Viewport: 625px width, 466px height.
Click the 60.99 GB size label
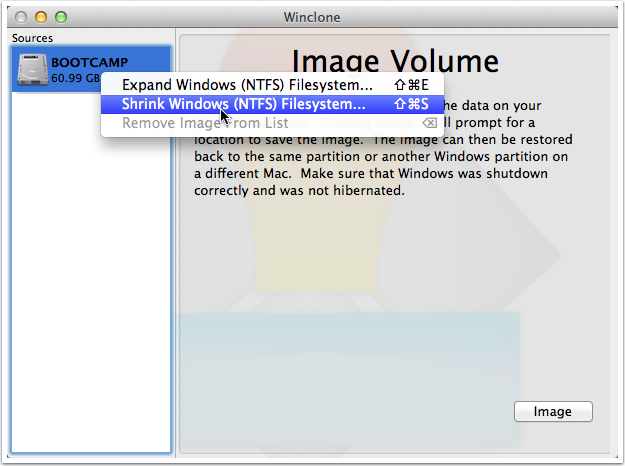click(x=75, y=78)
